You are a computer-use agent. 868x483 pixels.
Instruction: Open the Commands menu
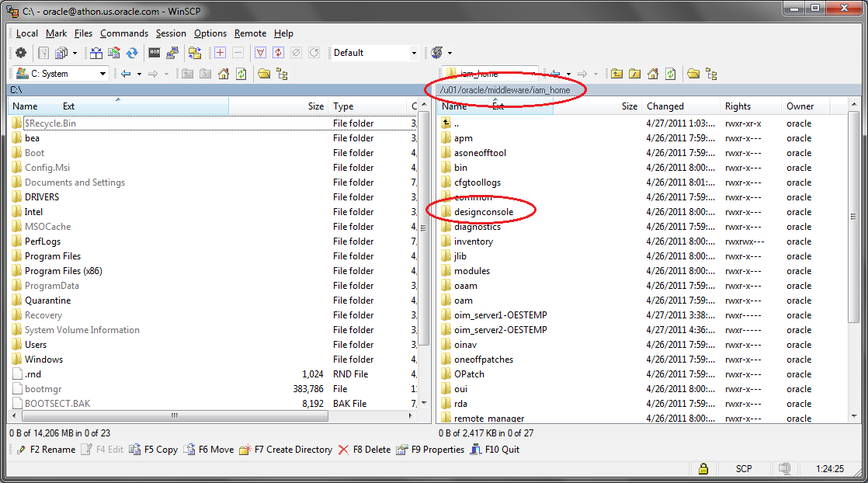click(124, 33)
